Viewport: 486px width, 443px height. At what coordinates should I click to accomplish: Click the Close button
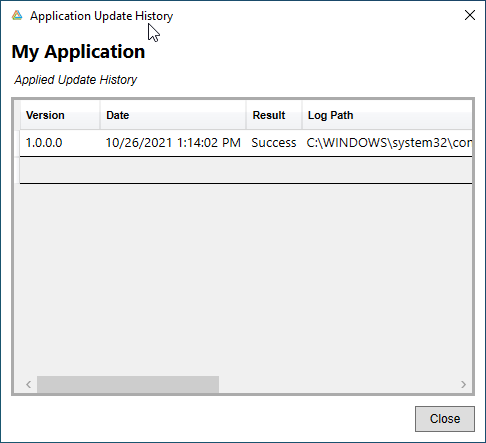445,419
